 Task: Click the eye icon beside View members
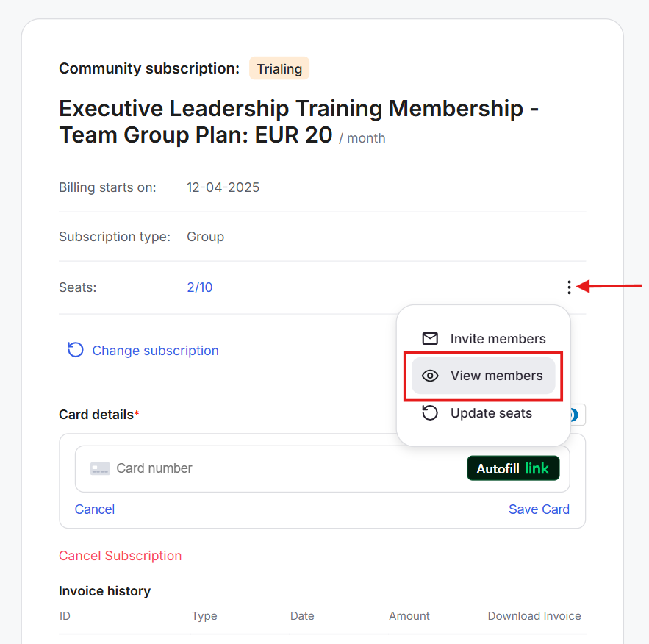click(430, 376)
